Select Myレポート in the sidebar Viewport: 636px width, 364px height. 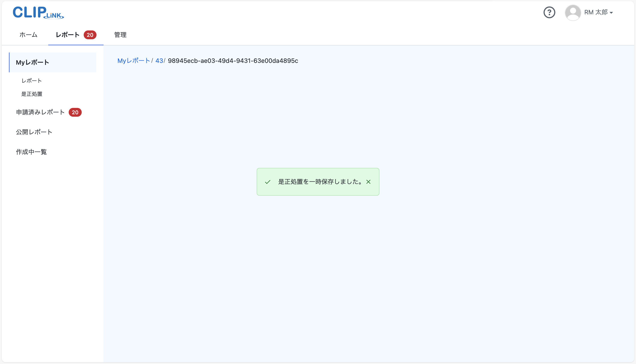coord(32,62)
